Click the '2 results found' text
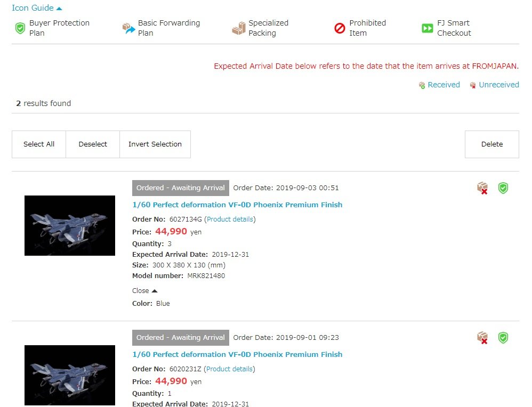 [43, 103]
